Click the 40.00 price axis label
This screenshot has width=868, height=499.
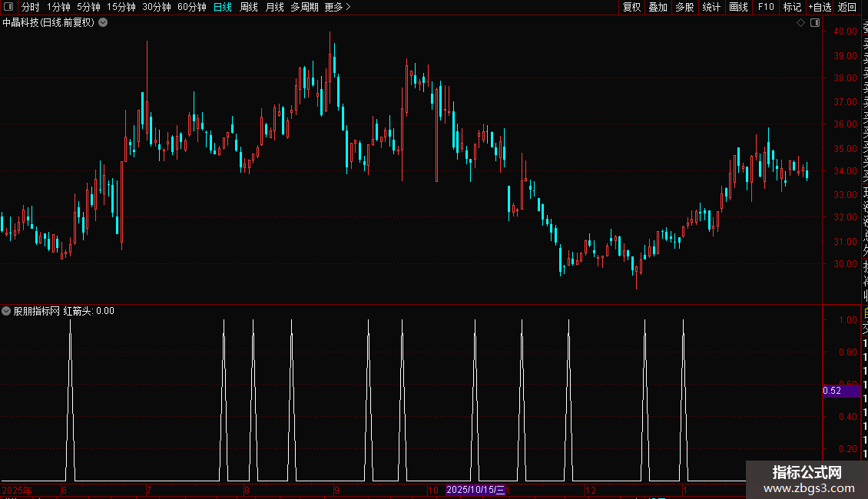845,31
